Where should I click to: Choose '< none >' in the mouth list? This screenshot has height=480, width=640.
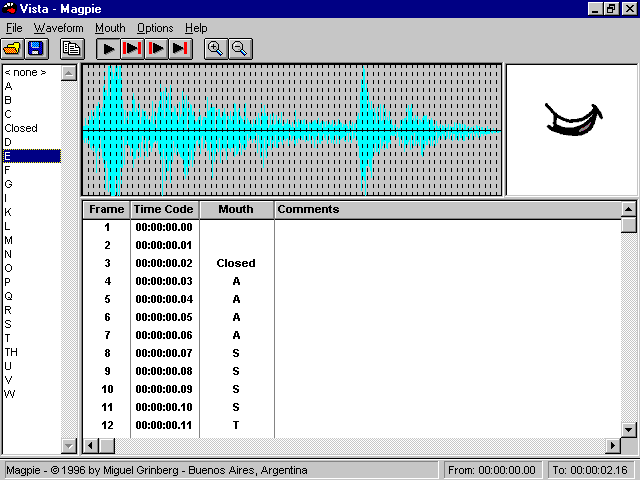25,72
